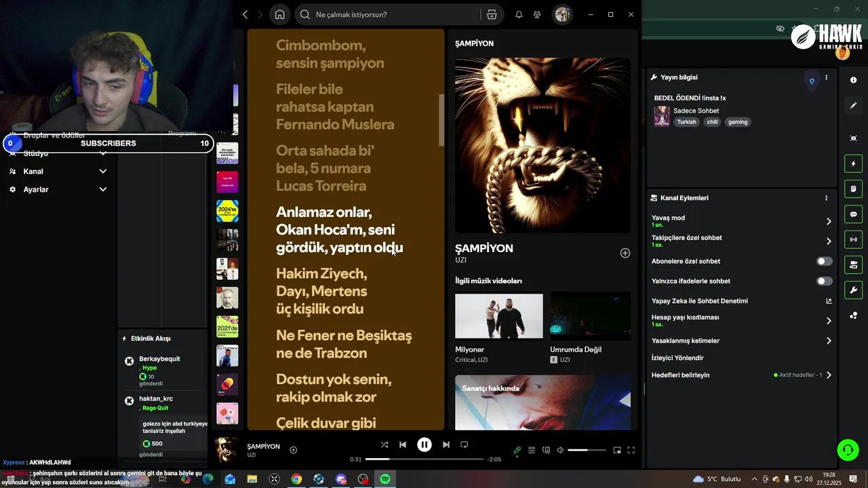Open Yasaklanmış kelimeler list
868x488 pixels.
[x=741, y=341]
